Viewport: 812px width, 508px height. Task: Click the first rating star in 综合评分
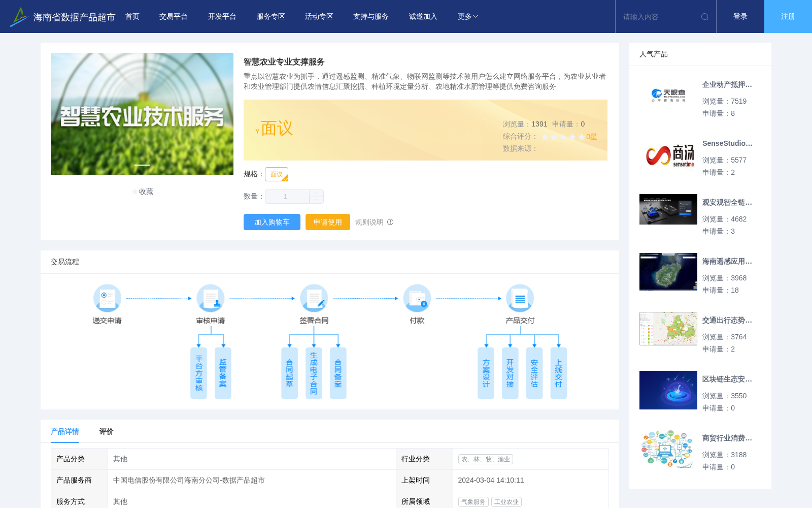[545, 137]
